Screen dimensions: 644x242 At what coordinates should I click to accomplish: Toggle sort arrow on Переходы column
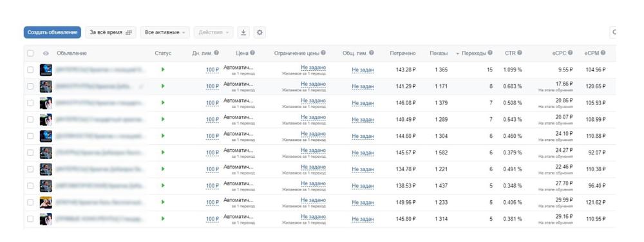click(x=457, y=53)
